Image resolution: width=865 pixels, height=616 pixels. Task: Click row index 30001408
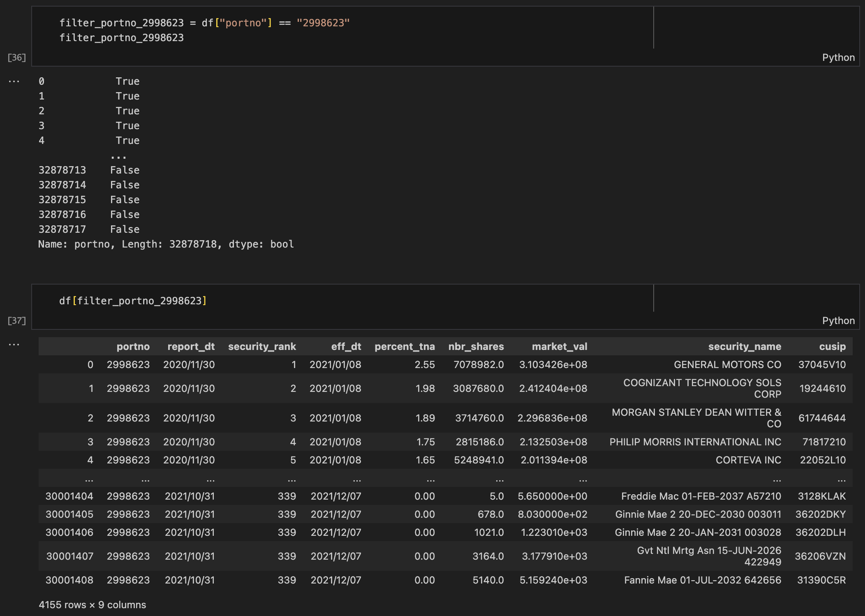coord(69,580)
